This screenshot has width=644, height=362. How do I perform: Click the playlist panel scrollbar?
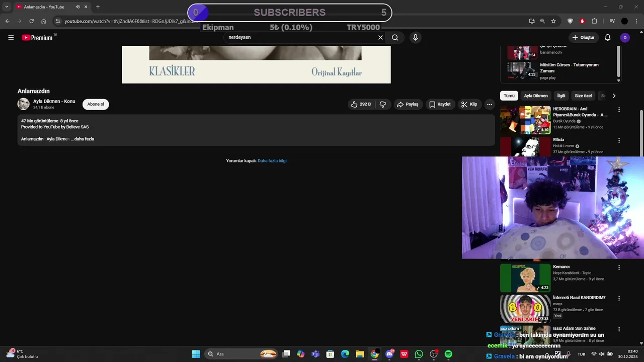[x=619, y=61]
